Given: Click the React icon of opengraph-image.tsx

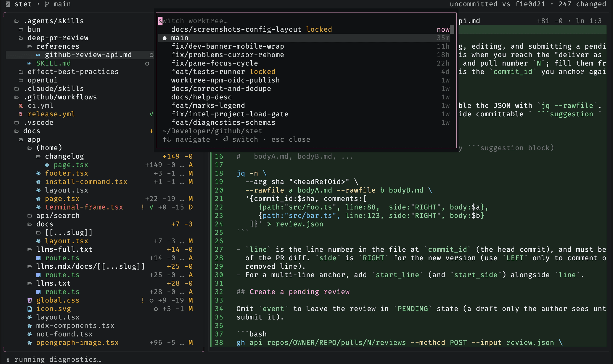Looking at the screenshot, I should (29, 343).
